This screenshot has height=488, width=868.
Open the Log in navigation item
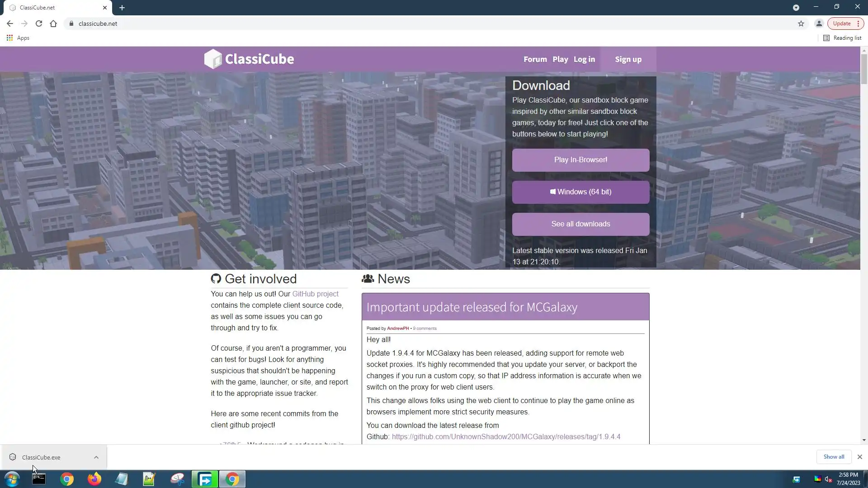point(584,59)
